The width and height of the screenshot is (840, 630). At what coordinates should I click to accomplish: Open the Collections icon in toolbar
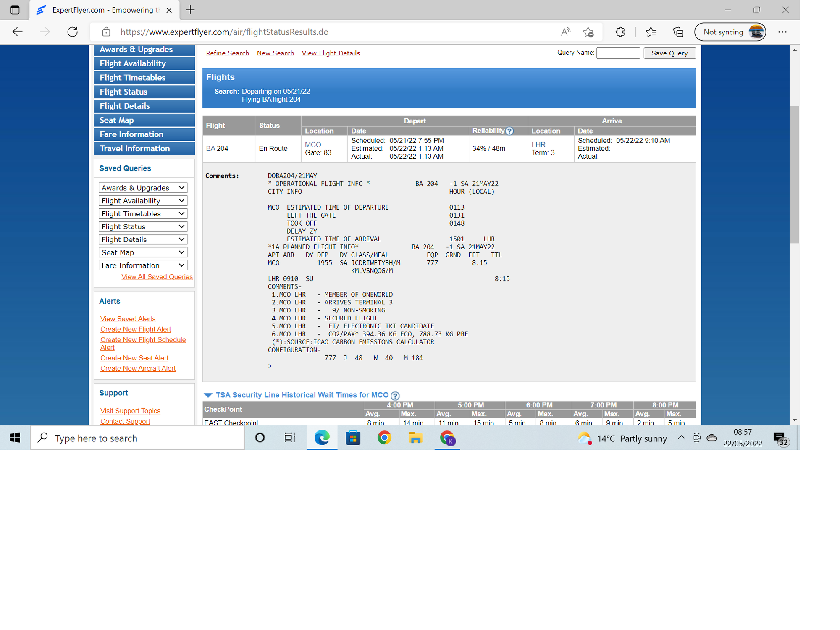coord(678,32)
